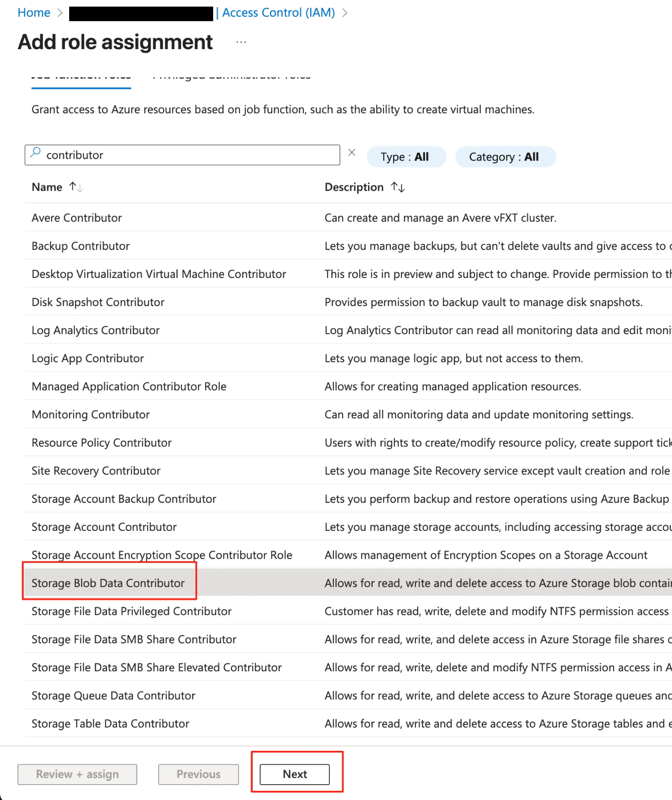
Task: Select Site Recovery Contributor role
Action: click(x=96, y=471)
